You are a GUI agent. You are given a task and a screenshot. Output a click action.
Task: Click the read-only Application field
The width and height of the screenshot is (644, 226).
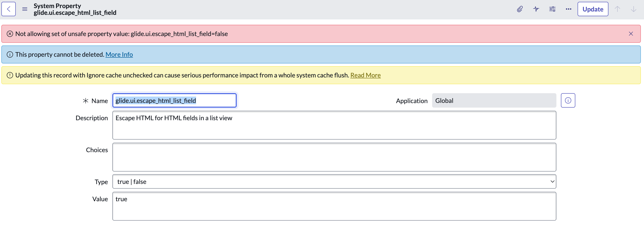[494, 100]
